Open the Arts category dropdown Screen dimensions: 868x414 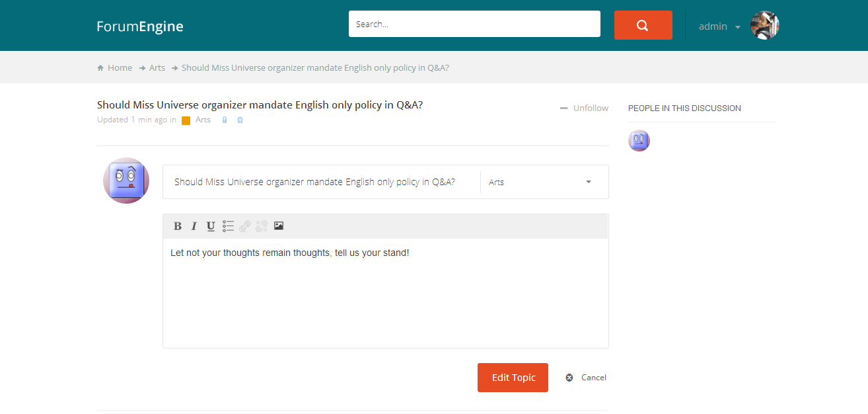click(x=540, y=182)
